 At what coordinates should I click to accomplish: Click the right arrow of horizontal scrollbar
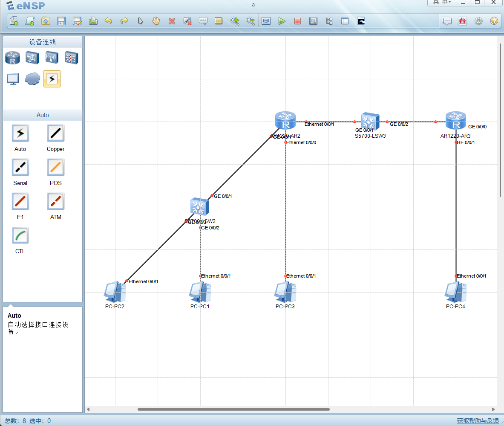pyautogui.click(x=493, y=409)
